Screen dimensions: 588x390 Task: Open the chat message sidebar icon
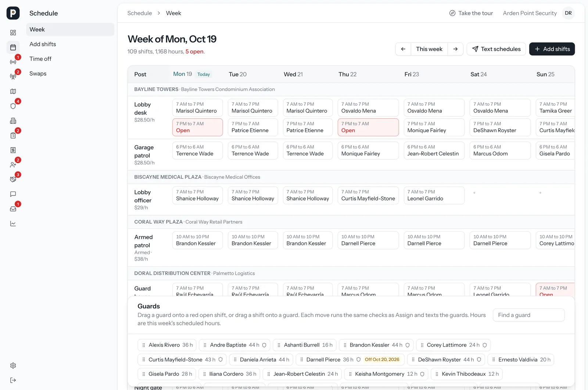(x=13, y=194)
